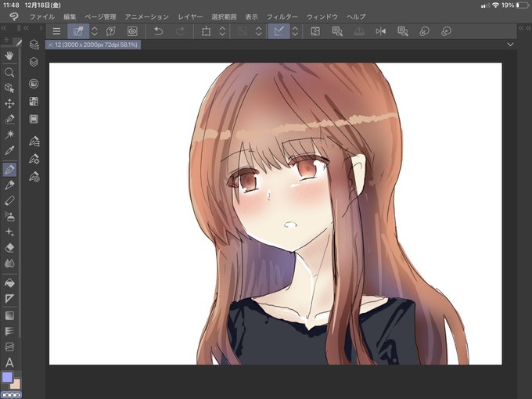
Task: Select the Auto select magic wand tool
Action: coord(9,135)
